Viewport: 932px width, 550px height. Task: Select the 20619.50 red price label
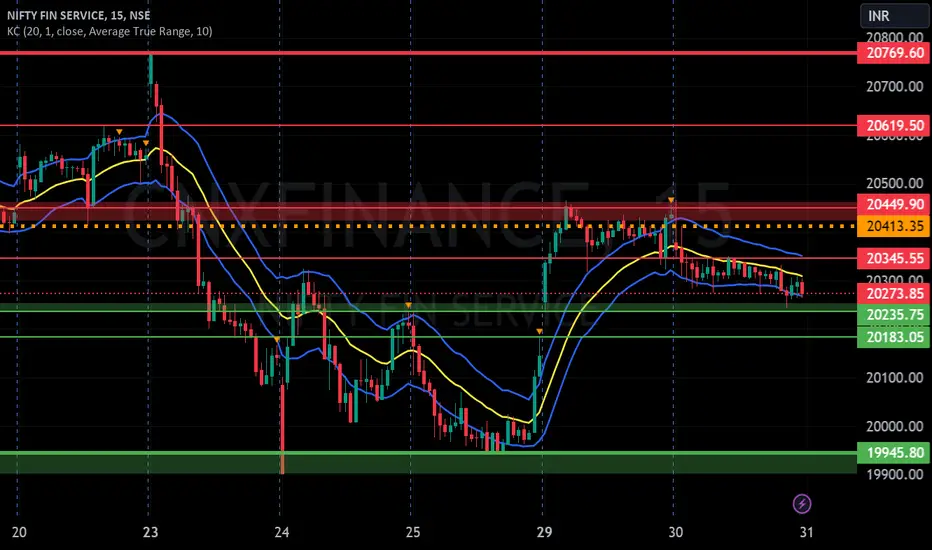(893, 125)
